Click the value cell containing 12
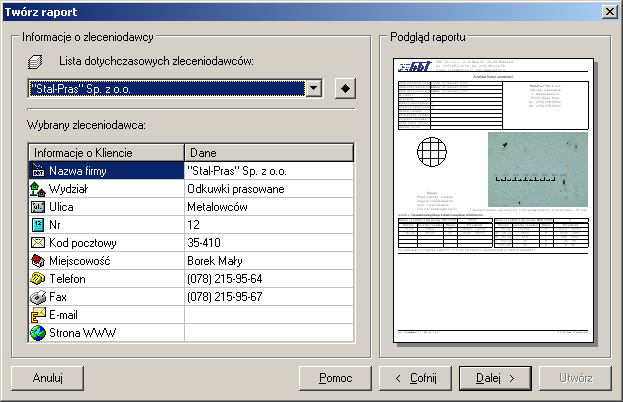This screenshot has height=402, width=623. coord(269,225)
